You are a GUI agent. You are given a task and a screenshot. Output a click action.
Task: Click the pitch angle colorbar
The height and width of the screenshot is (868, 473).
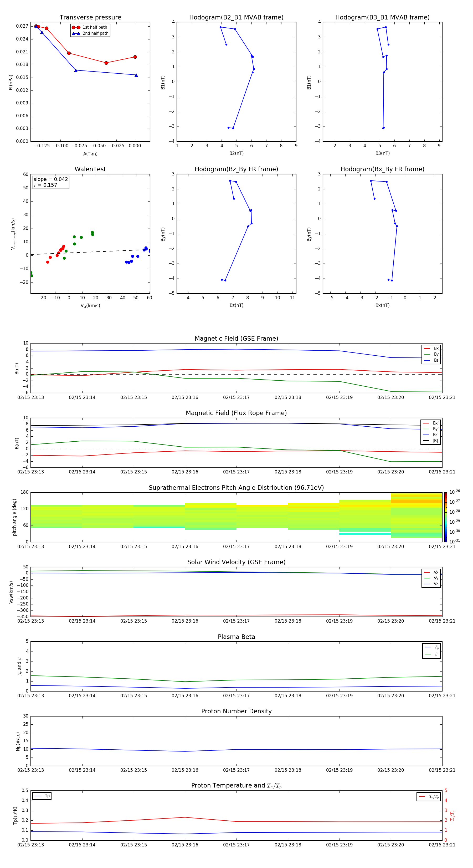click(446, 517)
